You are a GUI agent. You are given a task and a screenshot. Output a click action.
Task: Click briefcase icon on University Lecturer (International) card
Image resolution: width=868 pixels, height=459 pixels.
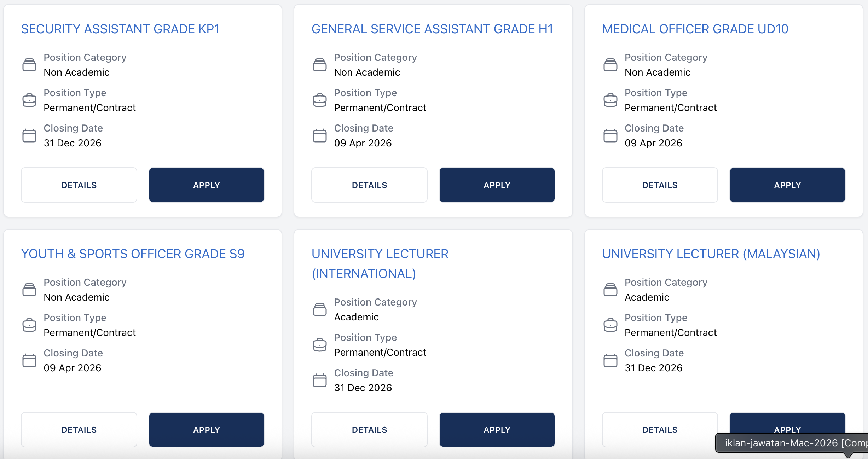point(320,345)
